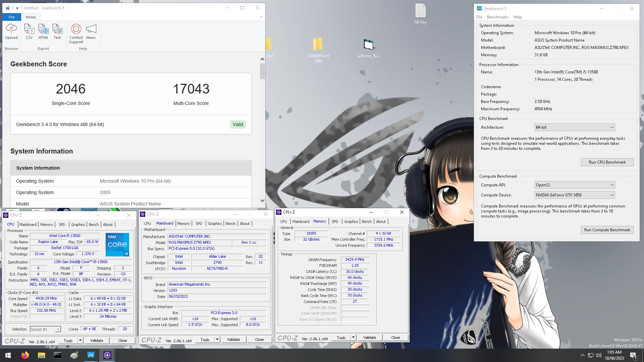The height and width of the screenshot is (362, 644).
Task: Click the Core Speed value field
Action: pyautogui.click(x=46, y=298)
